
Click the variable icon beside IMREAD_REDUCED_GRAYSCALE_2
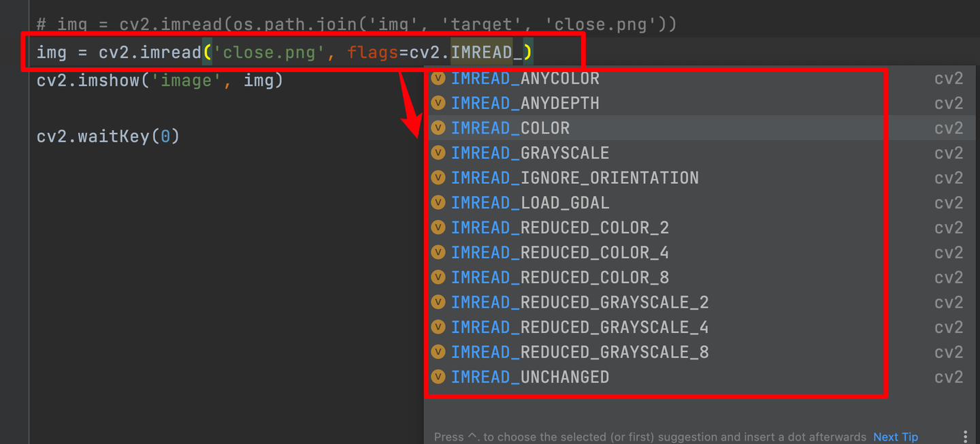tap(438, 302)
